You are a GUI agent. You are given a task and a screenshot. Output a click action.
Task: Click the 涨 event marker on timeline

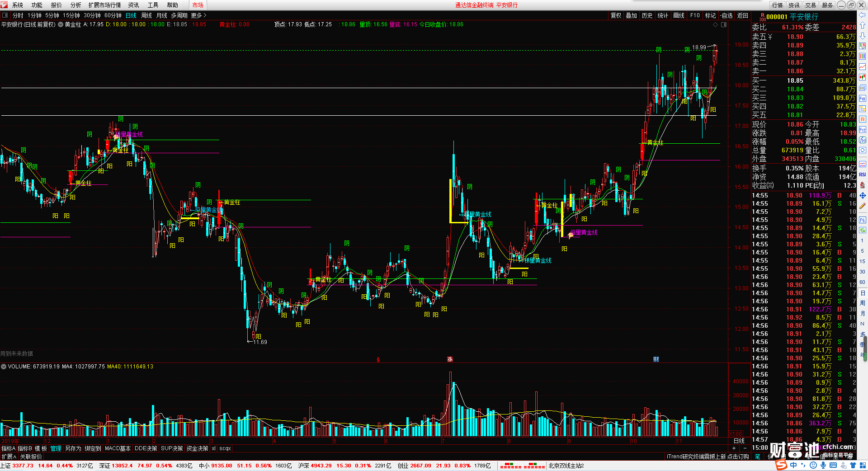450,359
